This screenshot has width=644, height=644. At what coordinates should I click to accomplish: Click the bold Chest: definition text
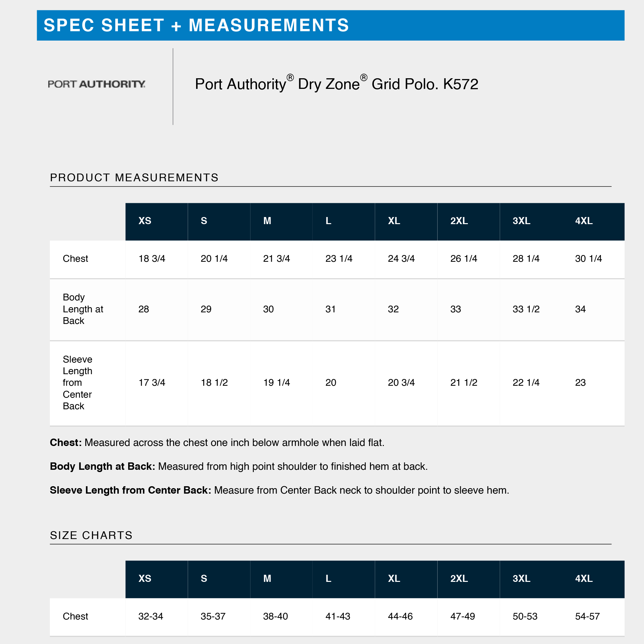pyautogui.click(x=66, y=442)
